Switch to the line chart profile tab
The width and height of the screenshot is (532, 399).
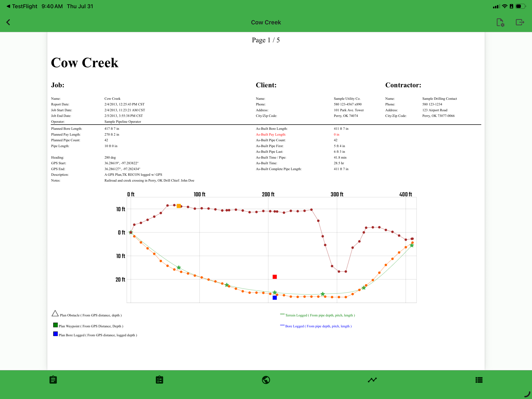point(372,380)
